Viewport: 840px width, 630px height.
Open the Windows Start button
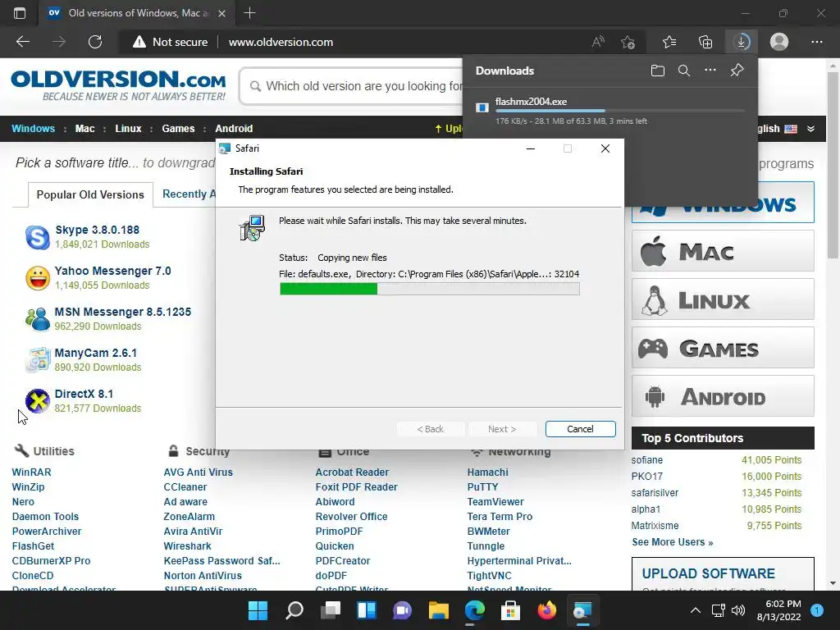tap(258, 610)
